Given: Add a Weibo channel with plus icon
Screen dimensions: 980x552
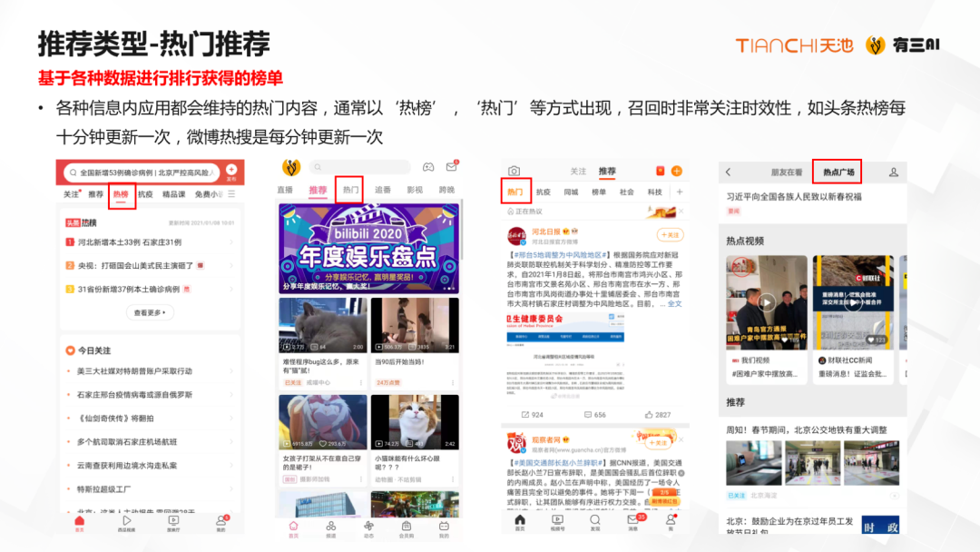Looking at the screenshot, I should click(x=680, y=192).
